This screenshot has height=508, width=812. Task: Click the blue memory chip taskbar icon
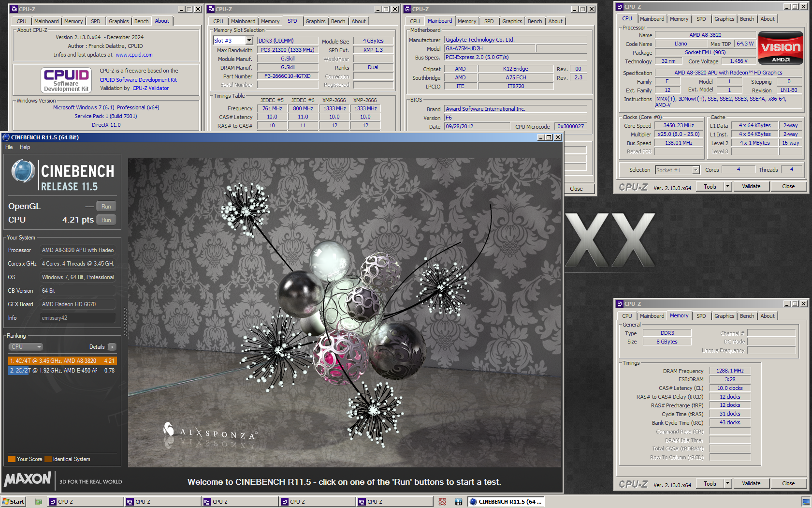(x=458, y=502)
